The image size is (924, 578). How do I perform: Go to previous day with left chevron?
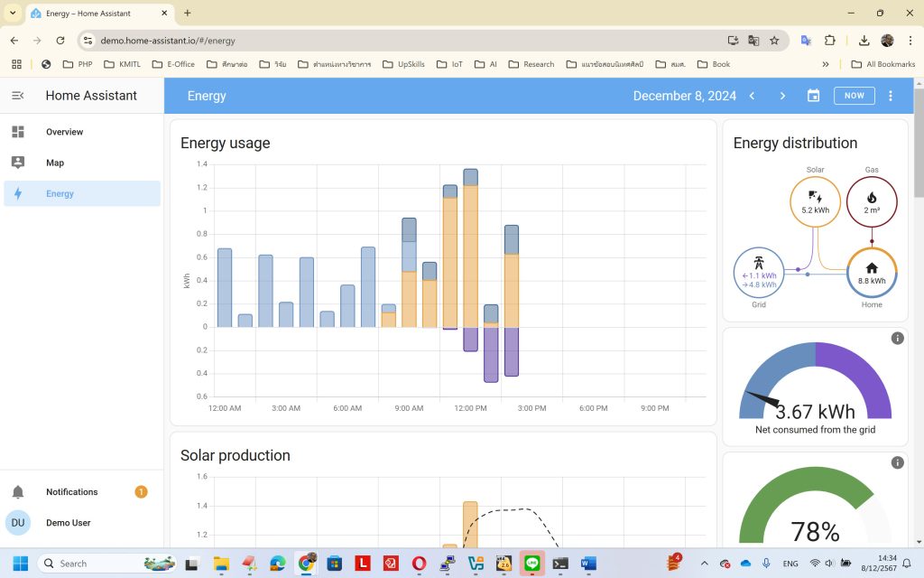752,96
